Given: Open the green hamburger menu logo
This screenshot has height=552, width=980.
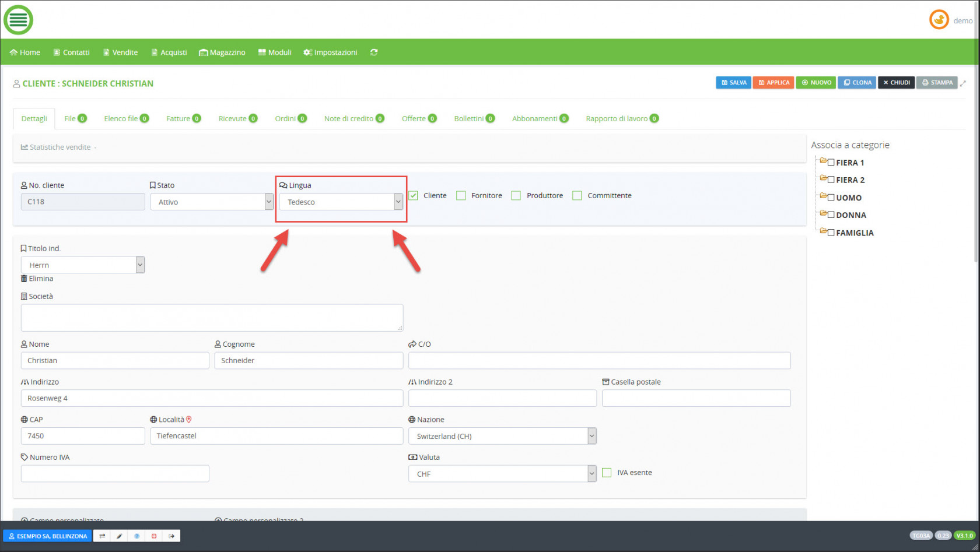Looking at the screenshot, I should point(18,20).
